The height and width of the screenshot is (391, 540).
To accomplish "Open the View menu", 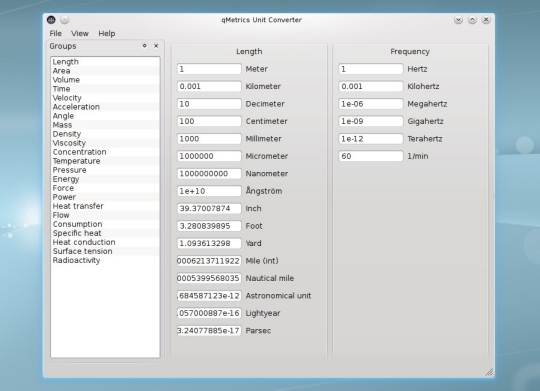I will click(80, 33).
